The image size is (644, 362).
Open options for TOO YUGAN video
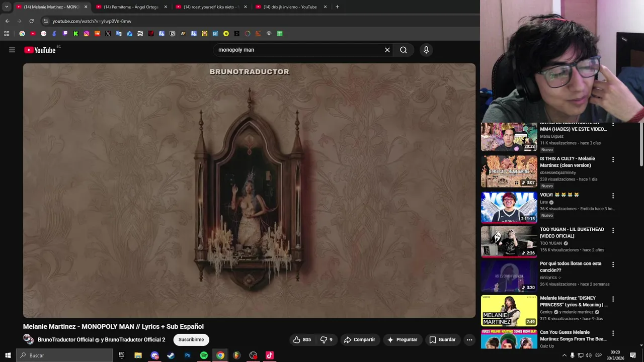(613, 230)
